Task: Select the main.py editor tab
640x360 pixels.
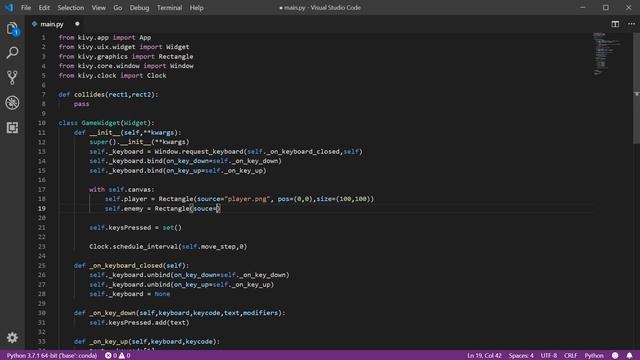Action: (x=55, y=24)
